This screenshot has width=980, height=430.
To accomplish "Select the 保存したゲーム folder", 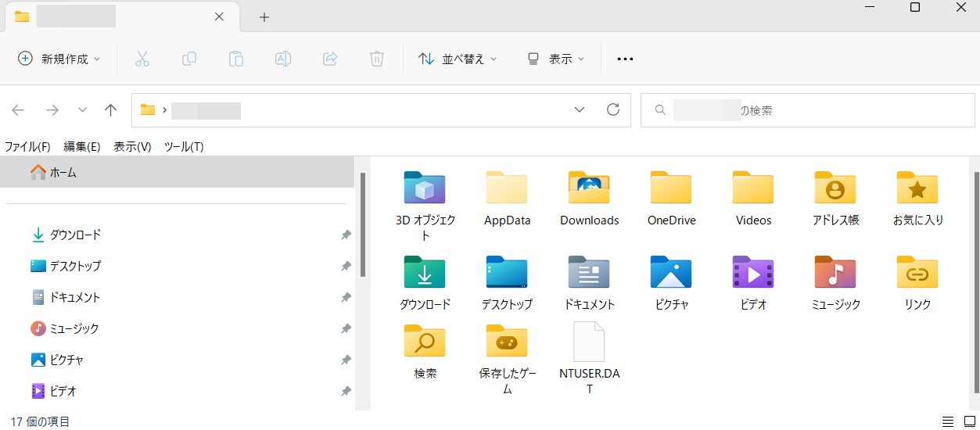I will (507, 359).
